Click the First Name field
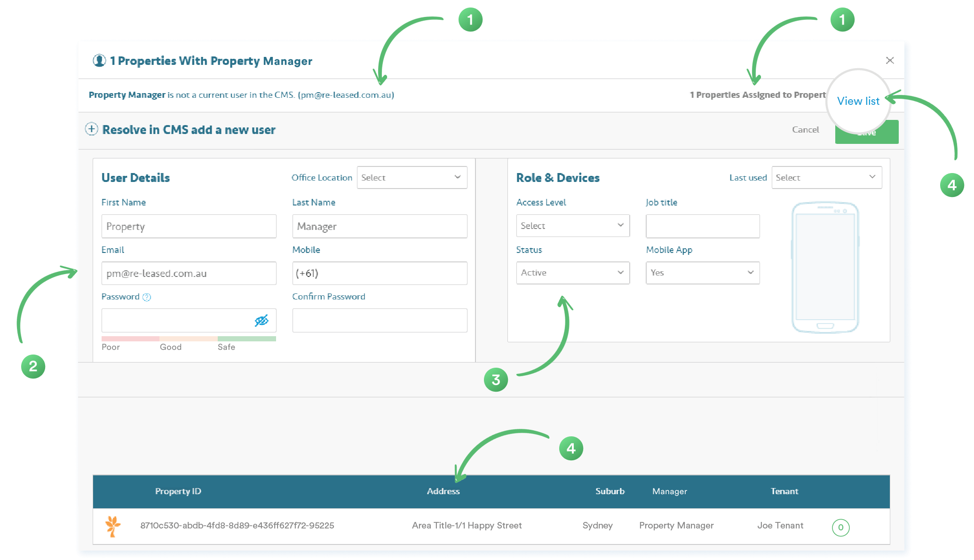The width and height of the screenshot is (974, 560). 189,226
